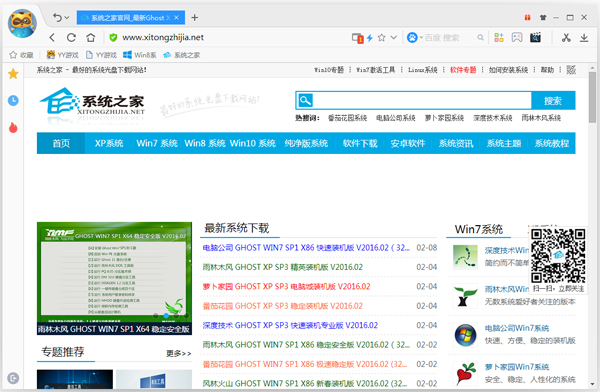Open sidebar history clock icon

click(13, 100)
